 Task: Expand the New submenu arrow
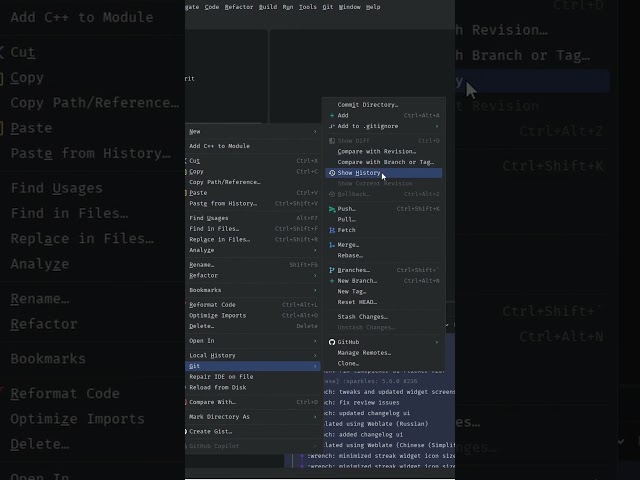tap(315, 131)
